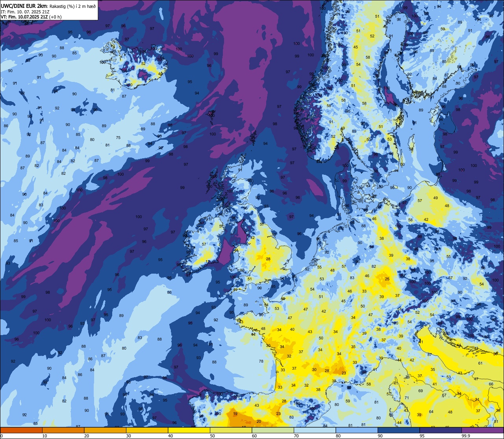Click the "17" humidity value over Ireland
The height and width of the screenshot is (439, 504).
click(208, 262)
